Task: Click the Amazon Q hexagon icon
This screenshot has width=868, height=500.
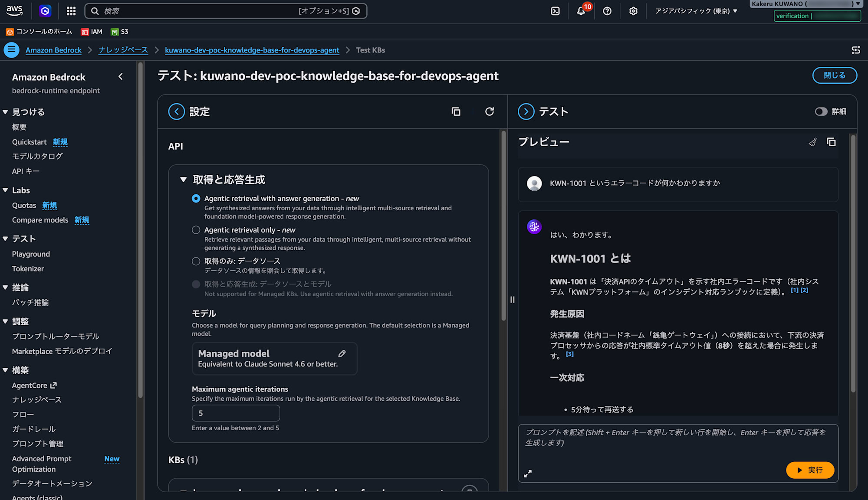Action: click(45, 11)
